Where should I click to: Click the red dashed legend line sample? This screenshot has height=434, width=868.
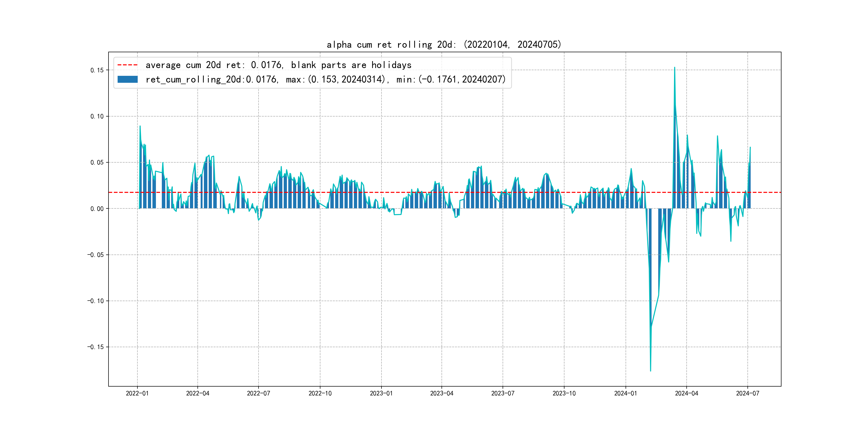pyautogui.click(x=127, y=65)
